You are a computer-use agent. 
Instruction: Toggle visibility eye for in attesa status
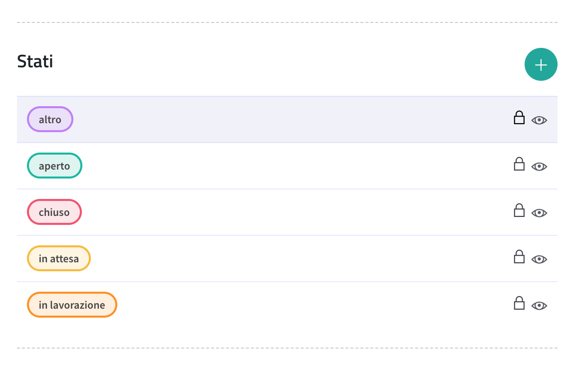pos(539,260)
